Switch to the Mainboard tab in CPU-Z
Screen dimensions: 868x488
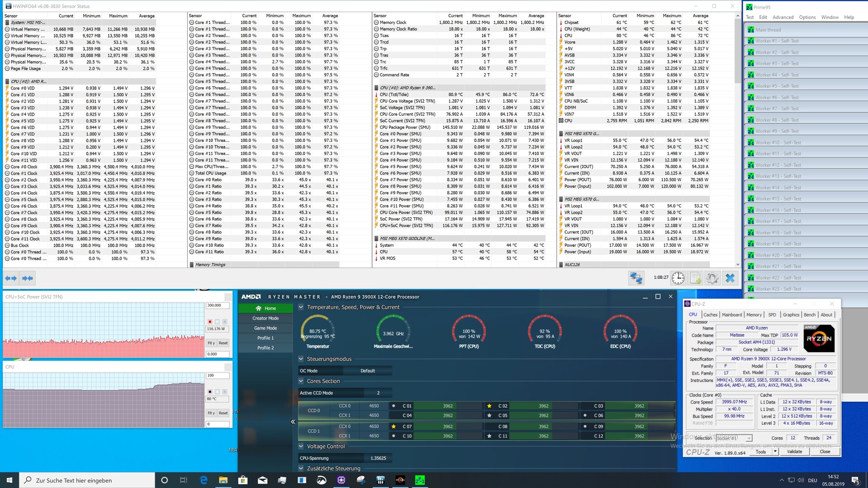[731, 315]
